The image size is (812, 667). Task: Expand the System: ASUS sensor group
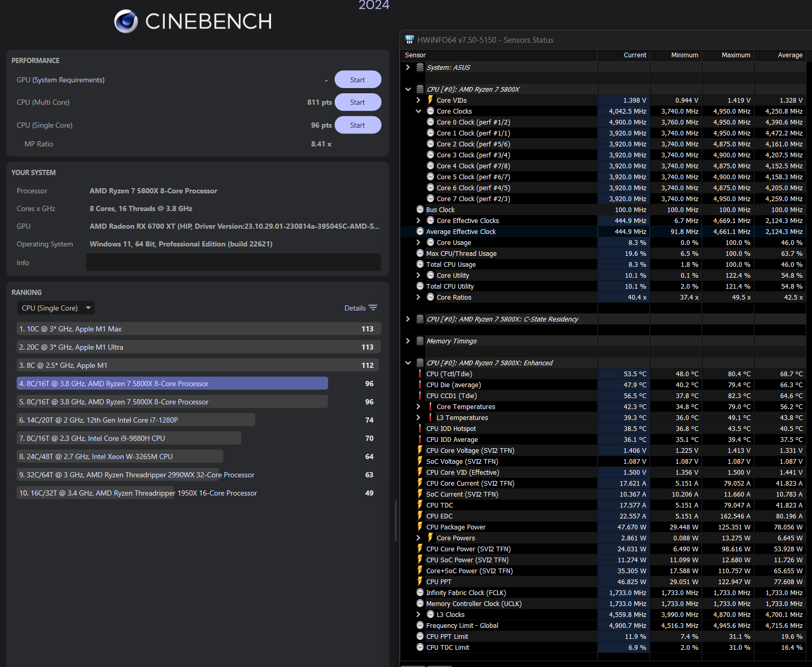tap(408, 67)
